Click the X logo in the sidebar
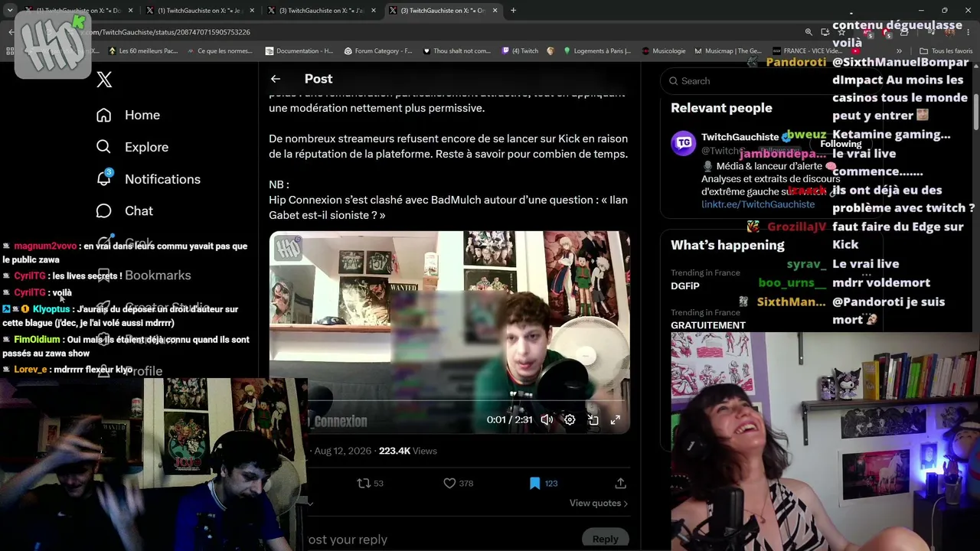This screenshot has height=551, width=980. [x=105, y=80]
